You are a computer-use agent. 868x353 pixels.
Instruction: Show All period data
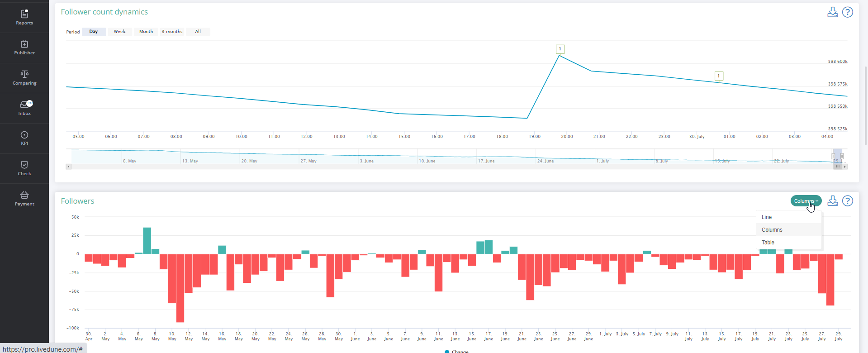pyautogui.click(x=198, y=32)
